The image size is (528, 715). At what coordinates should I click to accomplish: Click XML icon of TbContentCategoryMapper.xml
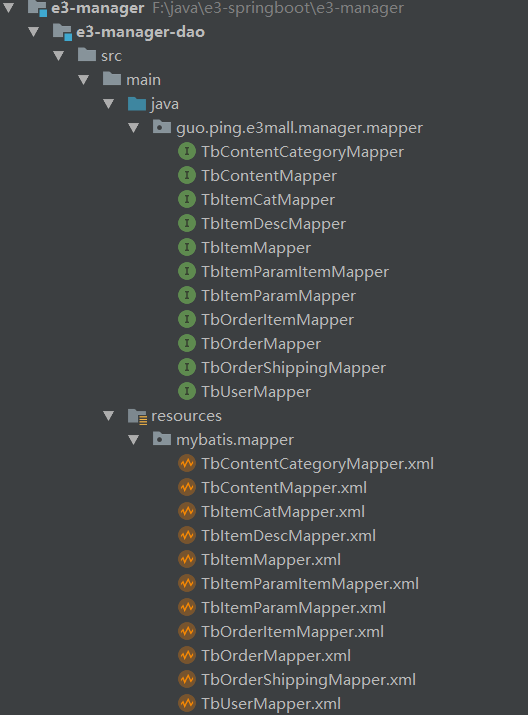click(187, 463)
